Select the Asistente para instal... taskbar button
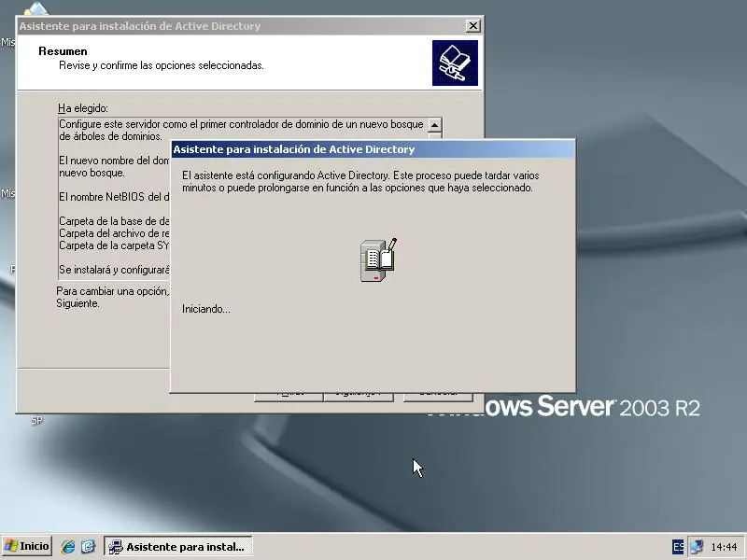Viewport: 747px width, 560px height. click(177, 546)
